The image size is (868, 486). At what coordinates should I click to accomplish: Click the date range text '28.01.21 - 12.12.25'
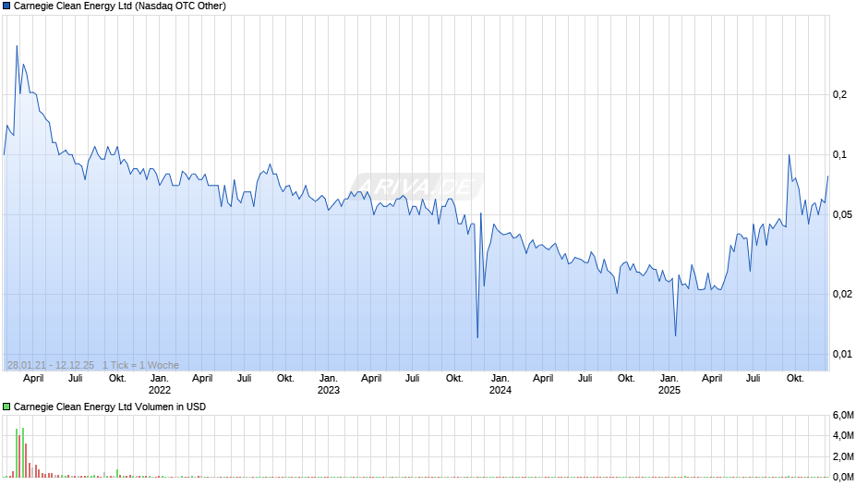51,365
